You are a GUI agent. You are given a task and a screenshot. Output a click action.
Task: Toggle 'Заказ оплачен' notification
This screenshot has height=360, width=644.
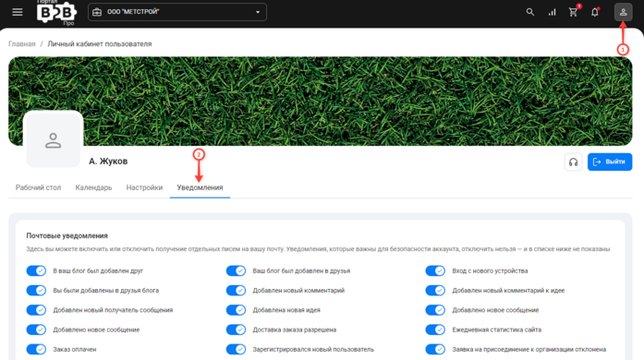36,349
